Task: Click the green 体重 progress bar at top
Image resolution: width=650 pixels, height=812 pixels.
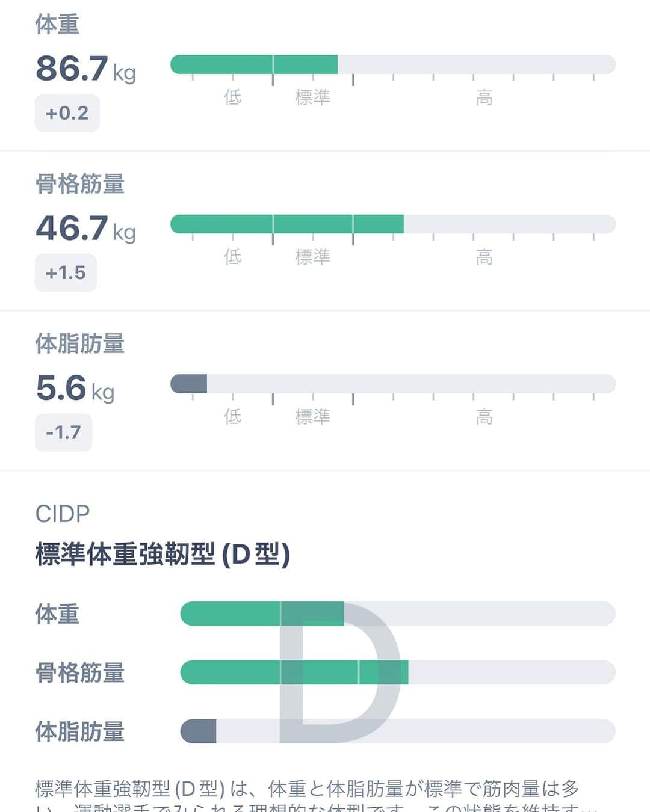Action: click(393, 64)
